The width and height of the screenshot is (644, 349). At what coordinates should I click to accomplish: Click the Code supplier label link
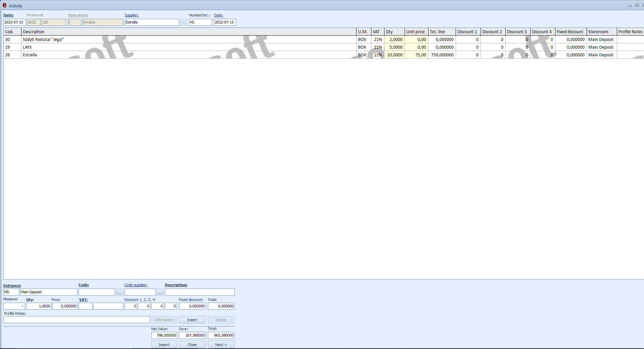click(136, 285)
